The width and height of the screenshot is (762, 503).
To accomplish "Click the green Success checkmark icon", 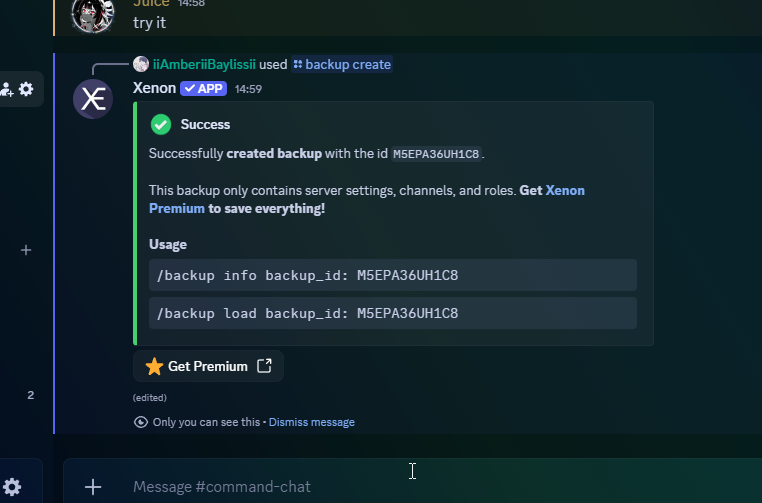I will coord(161,124).
